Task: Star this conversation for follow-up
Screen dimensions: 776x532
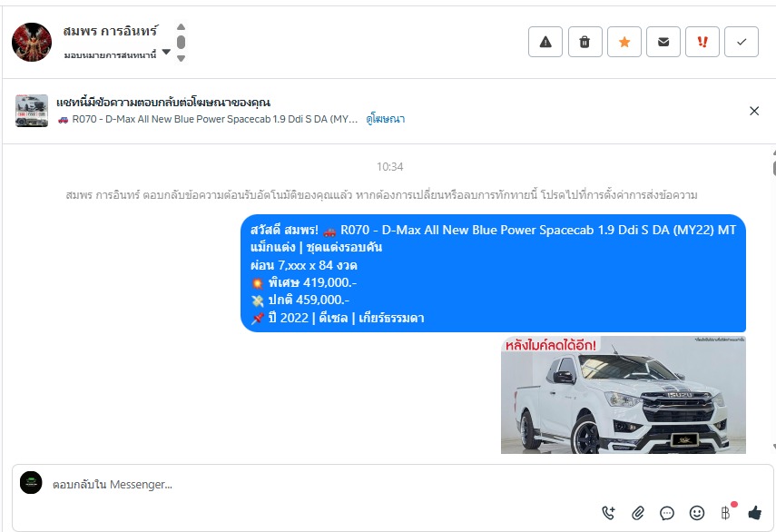Action: [624, 42]
